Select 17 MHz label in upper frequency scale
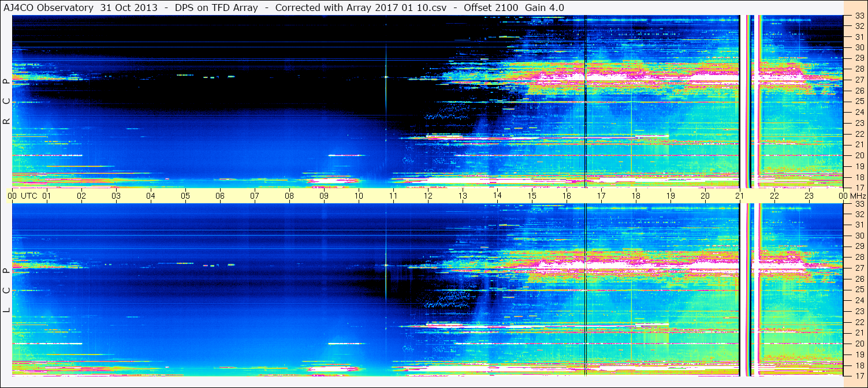The height and width of the screenshot is (388, 868). [859, 187]
